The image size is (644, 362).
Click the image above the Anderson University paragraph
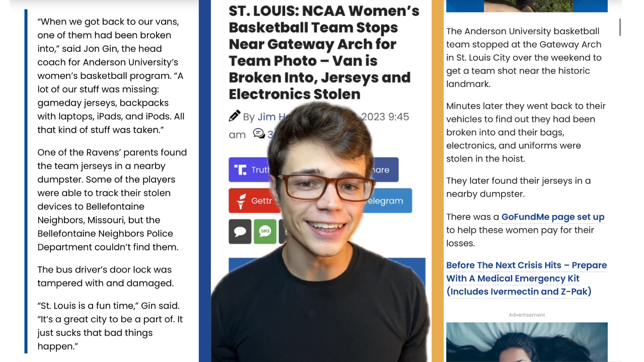point(527,6)
